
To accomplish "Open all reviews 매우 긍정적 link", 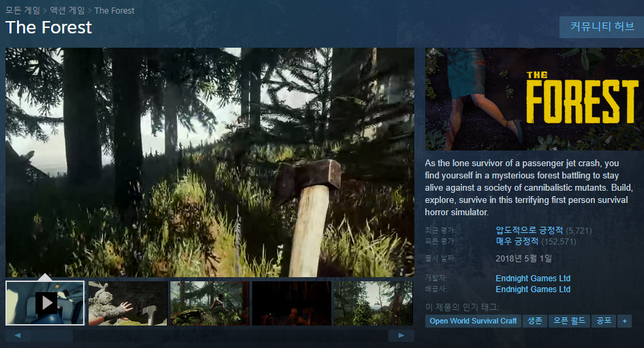I will pos(517,241).
